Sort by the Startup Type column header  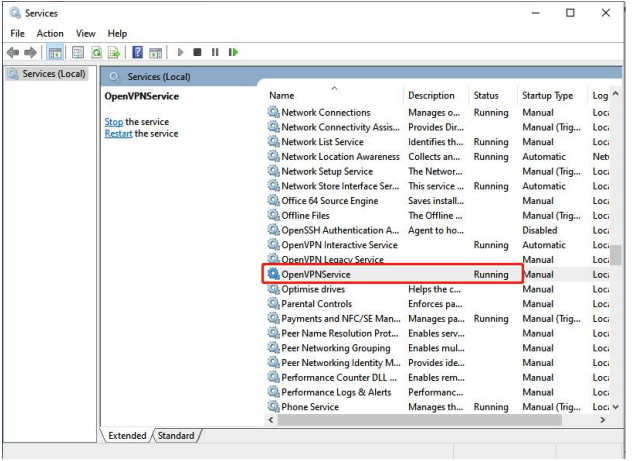[552, 95]
